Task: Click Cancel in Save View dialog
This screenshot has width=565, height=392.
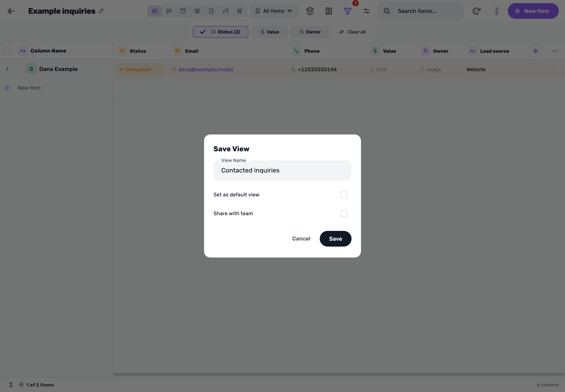Action: coord(301,239)
